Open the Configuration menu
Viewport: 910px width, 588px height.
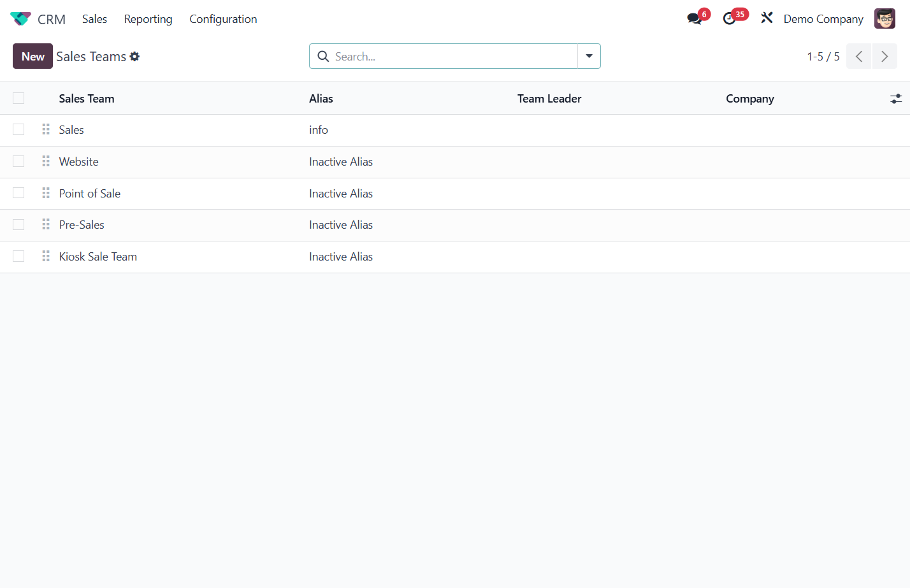click(223, 19)
